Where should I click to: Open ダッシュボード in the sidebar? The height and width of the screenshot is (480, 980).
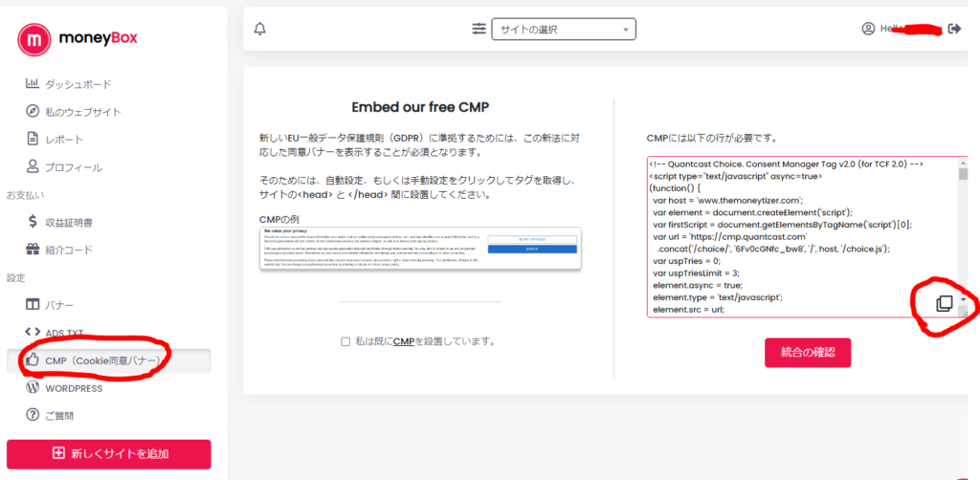tap(78, 84)
